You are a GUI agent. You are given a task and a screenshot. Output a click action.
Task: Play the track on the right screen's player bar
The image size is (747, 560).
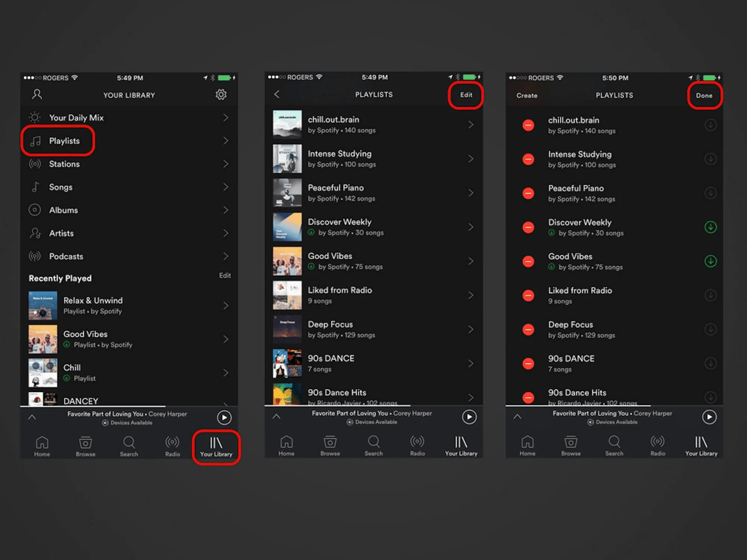pos(709,417)
